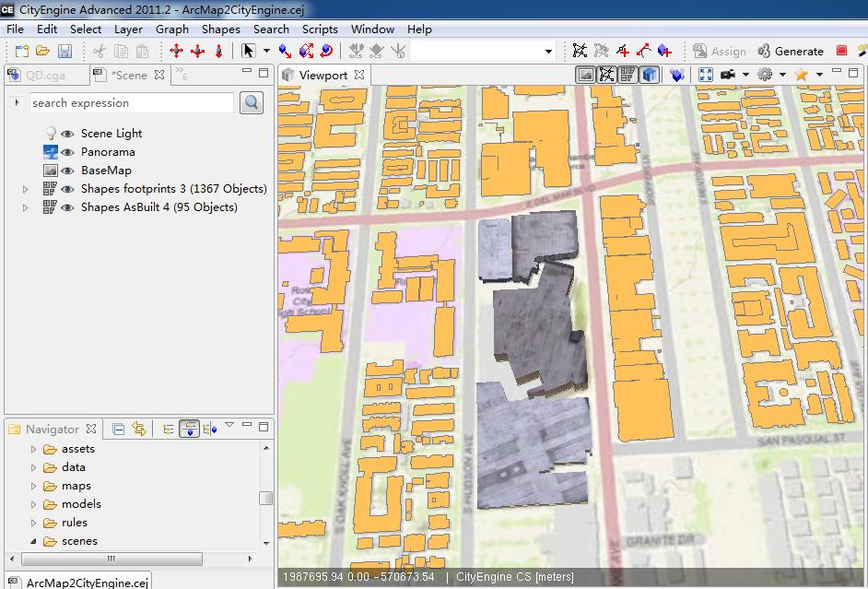
Task: Click the magnifier search button
Action: [x=252, y=103]
